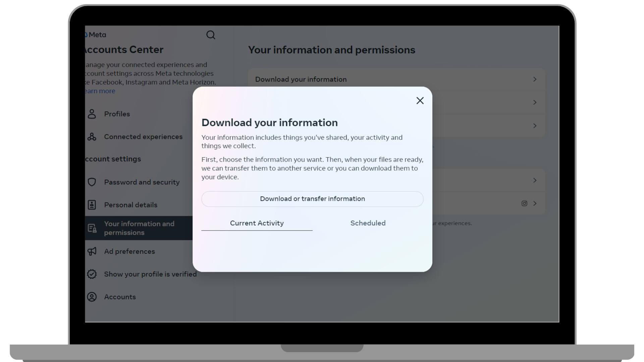Switch to the Current Activity tab
Viewport: 644px width, 362px height.
(257, 223)
